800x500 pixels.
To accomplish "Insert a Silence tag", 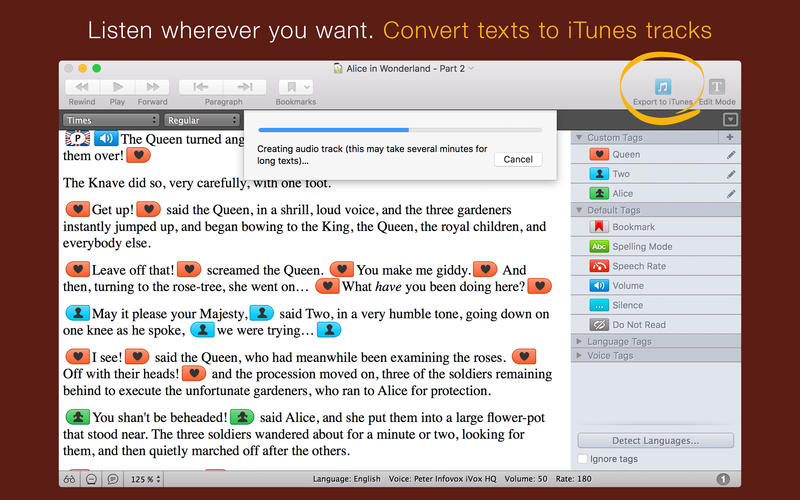I will click(656, 305).
